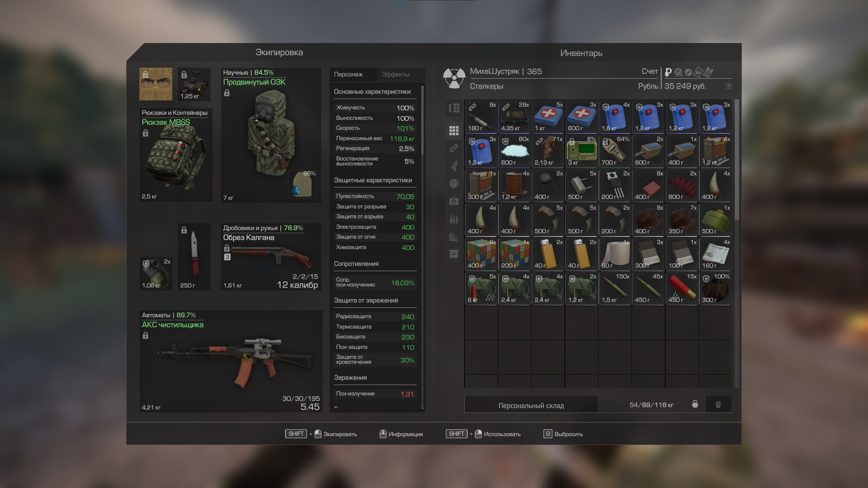The width and height of the screenshot is (868, 488).
Task: Click the Экипировать hint button
Action: point(321,434)
